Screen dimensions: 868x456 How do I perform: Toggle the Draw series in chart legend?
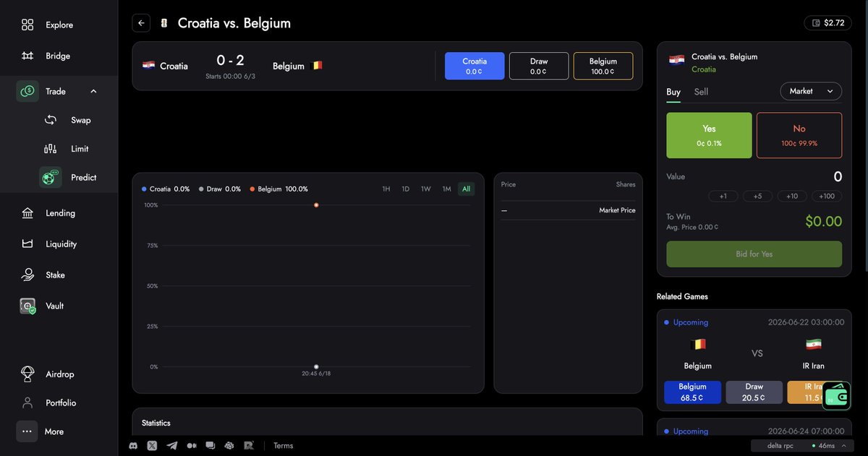click(220, 189)
